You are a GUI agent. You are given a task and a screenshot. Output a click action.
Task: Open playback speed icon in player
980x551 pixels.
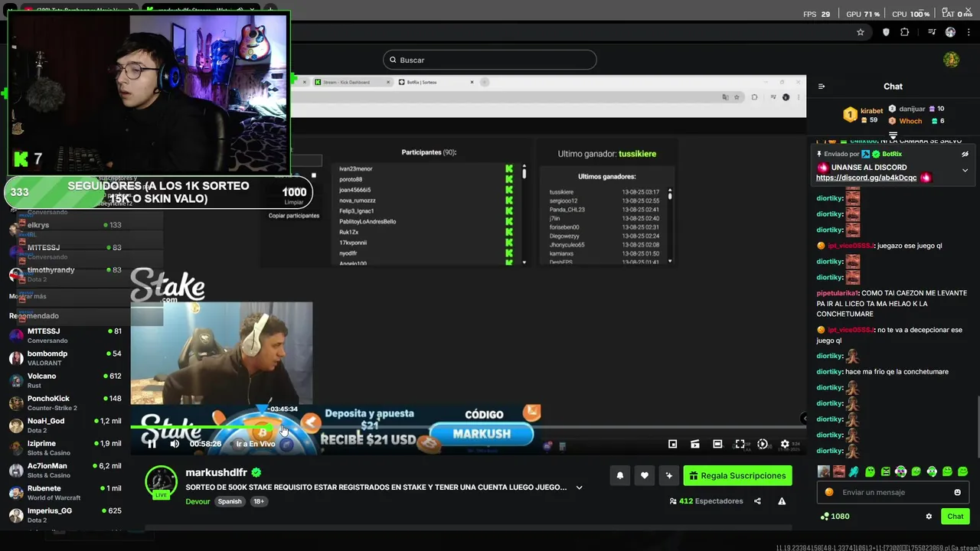coord(763,444)
